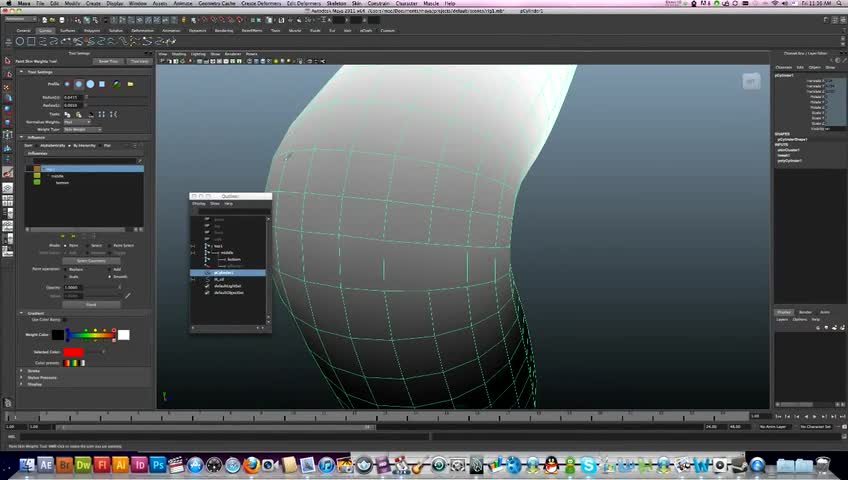
Task: Click the red Selected Color swatch
Action: click(74, 352)
